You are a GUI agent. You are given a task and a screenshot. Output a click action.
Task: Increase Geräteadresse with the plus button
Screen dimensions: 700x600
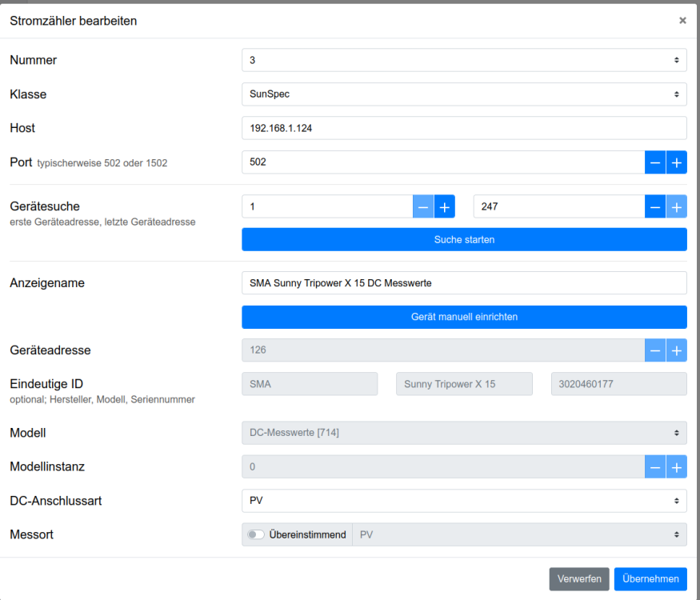pos(676,350)
